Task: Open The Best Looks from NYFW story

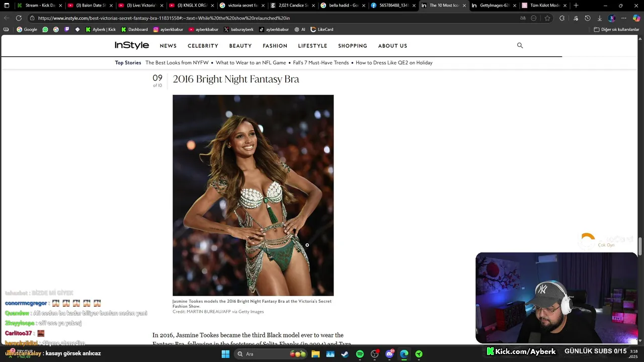Action: coord(177,63)
